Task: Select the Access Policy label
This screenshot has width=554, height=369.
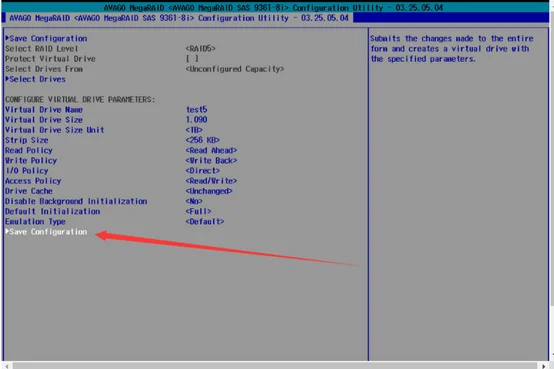Action: (x=33, y=181)
